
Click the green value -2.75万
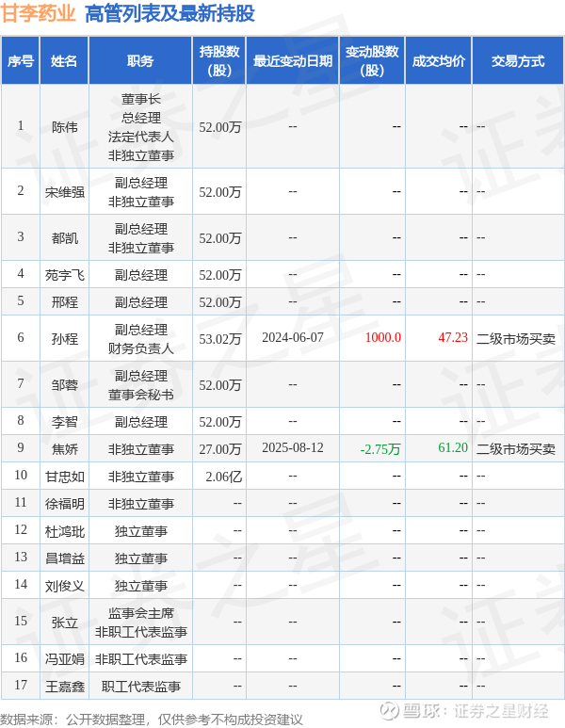click(x=380, y=449)
